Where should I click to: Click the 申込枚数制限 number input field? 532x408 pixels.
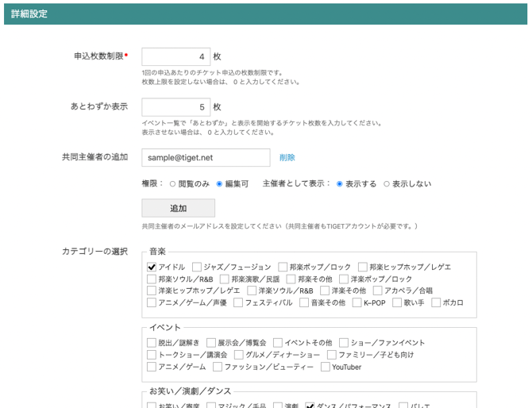coord(175,56)
